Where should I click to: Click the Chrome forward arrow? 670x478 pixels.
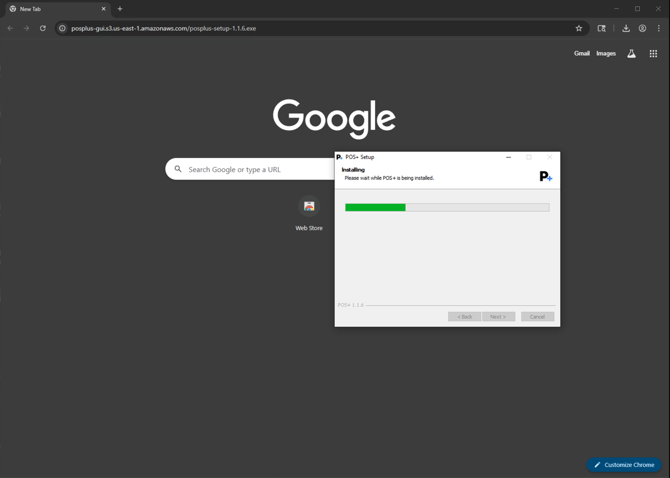[26, 28]
